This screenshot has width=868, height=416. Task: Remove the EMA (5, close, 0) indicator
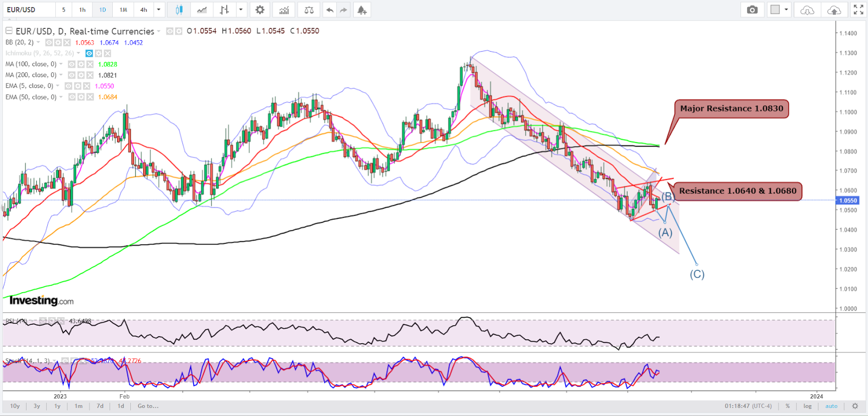[86, 86]
